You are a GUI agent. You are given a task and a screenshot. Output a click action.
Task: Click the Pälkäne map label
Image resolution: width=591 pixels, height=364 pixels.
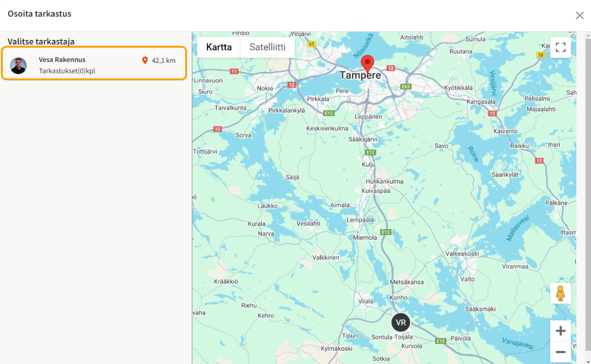[557, 203]
